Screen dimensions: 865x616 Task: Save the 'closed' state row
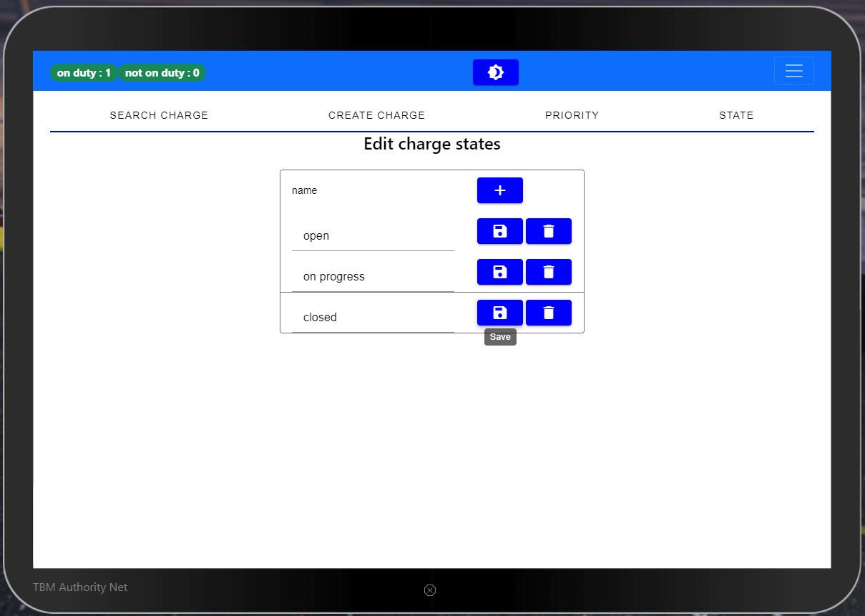500,313
